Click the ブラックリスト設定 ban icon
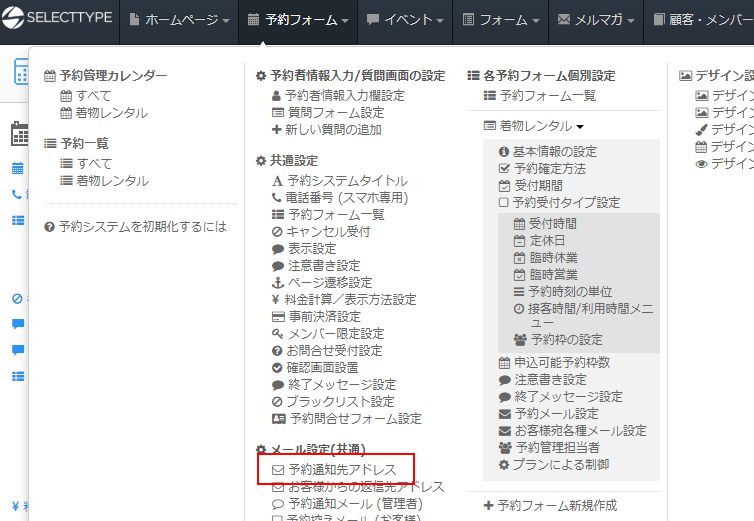This screenshot has width=754, height=521. tap(277, 401)
